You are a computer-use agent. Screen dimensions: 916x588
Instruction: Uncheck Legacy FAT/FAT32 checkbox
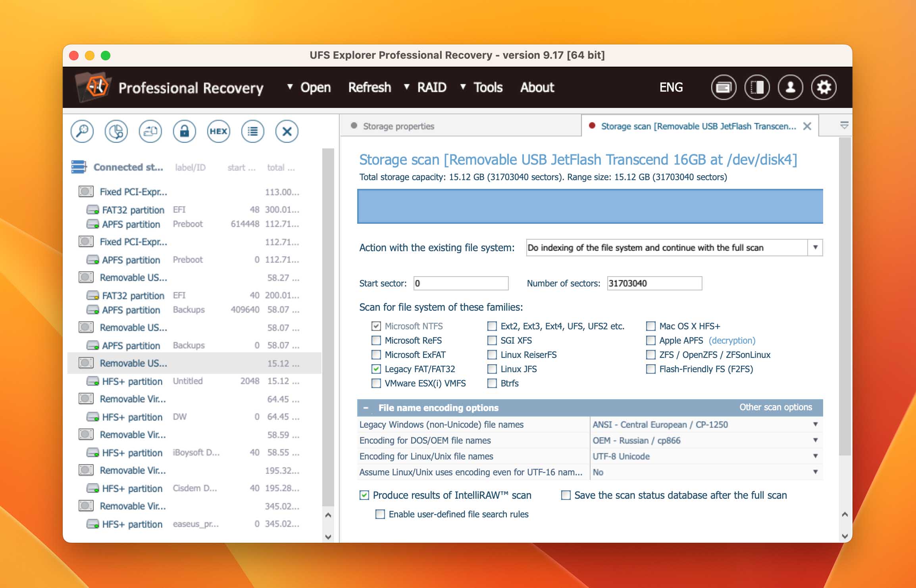pos(376,369)
